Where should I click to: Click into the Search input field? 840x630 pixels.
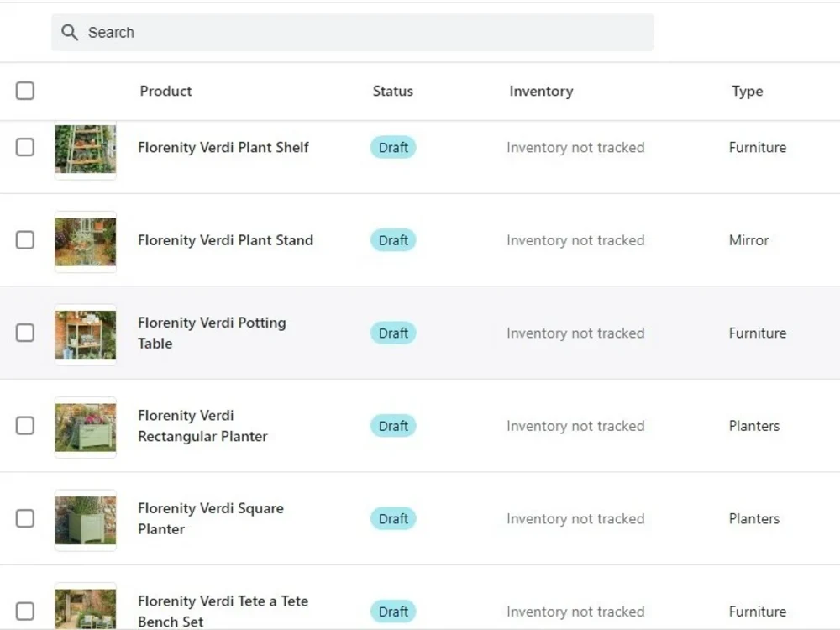point(353,33)
